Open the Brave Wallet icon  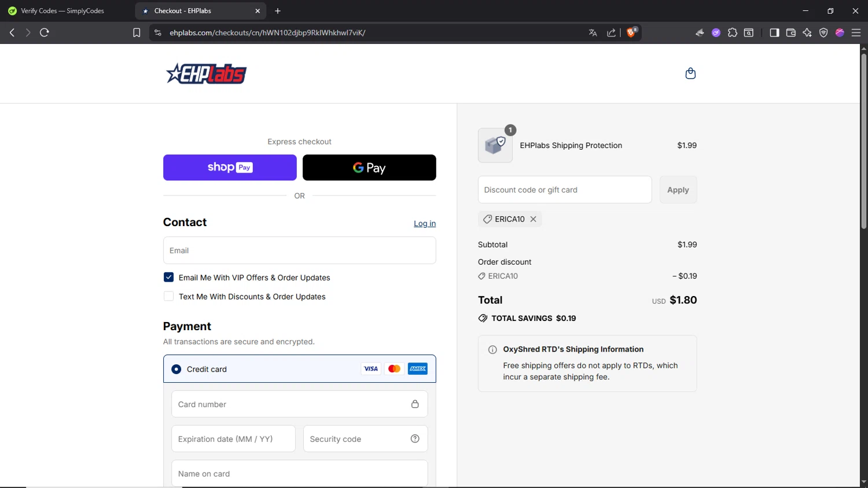pos(791,33)
